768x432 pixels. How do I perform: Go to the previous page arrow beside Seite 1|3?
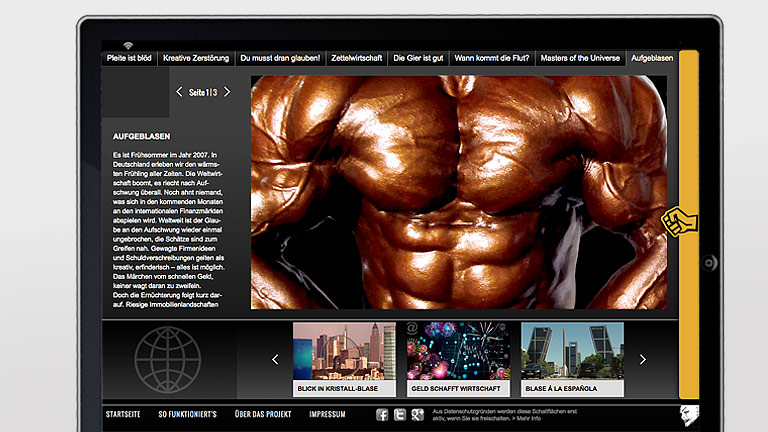click(179, 92)
